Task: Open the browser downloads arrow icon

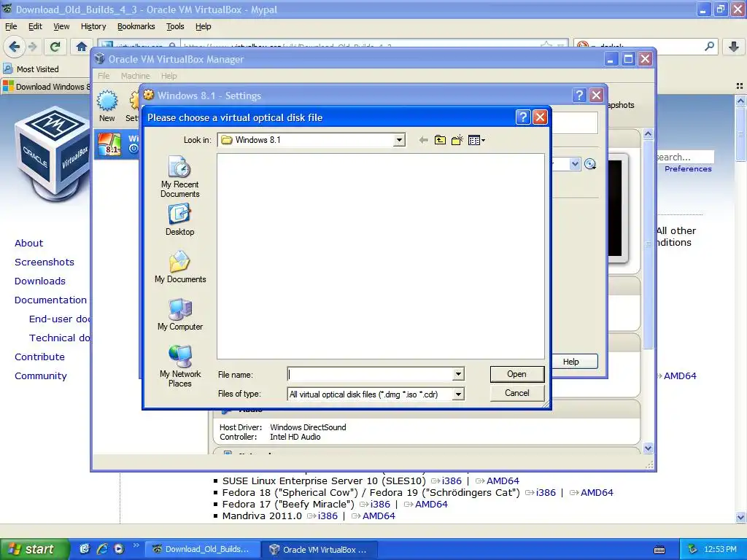Action: (734, 47)
